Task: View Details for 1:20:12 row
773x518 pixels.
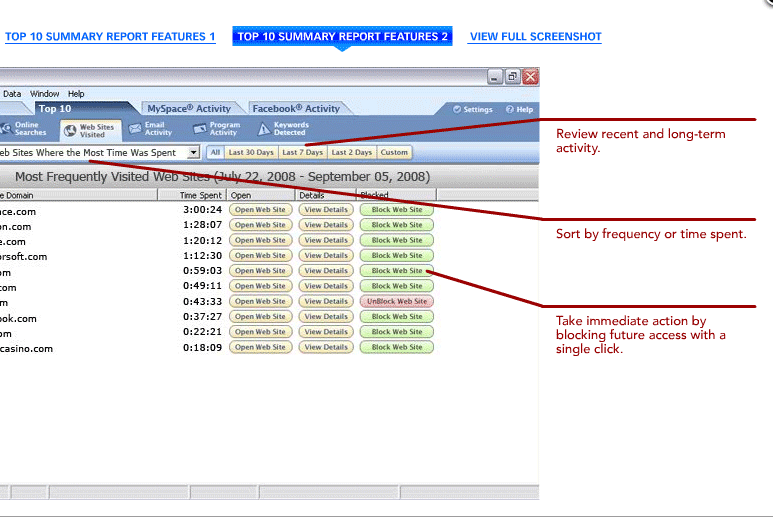Action: 326,240
